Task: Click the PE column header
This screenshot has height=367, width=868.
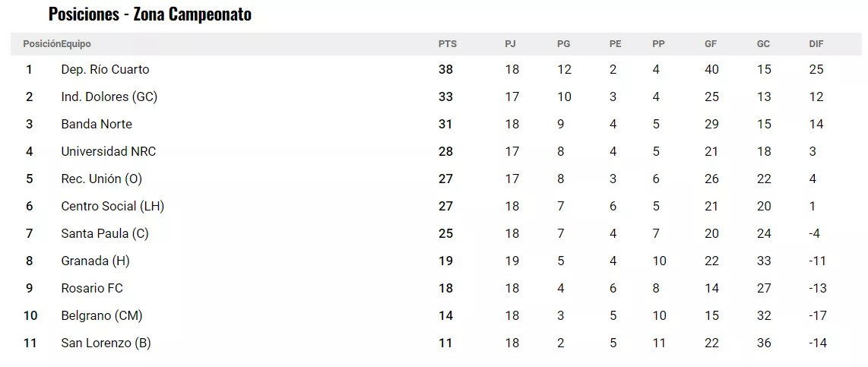Action: point(615,44)
